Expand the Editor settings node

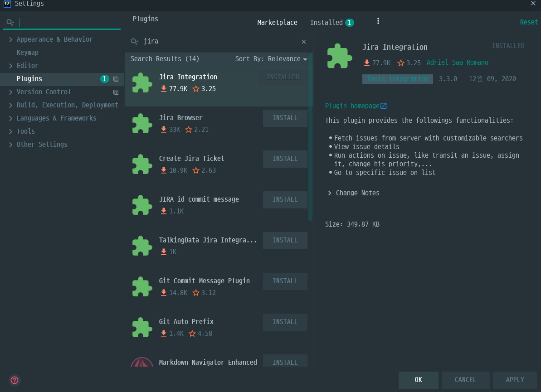[x=11, y=66]
